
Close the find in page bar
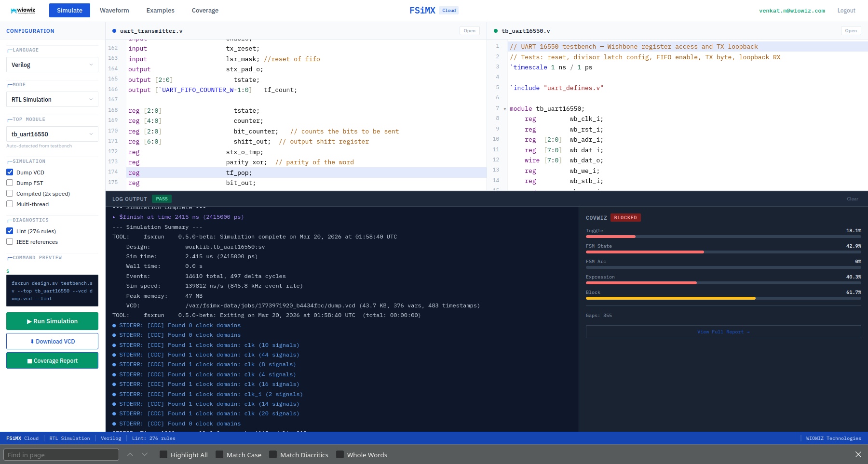[x=858, y=454]
